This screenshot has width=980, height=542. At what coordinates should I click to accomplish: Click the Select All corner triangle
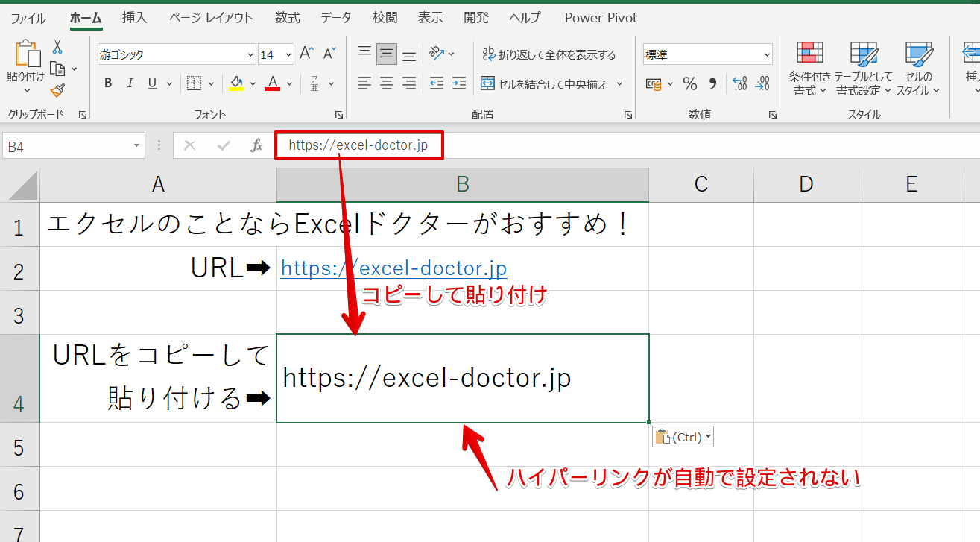point(22,186)
